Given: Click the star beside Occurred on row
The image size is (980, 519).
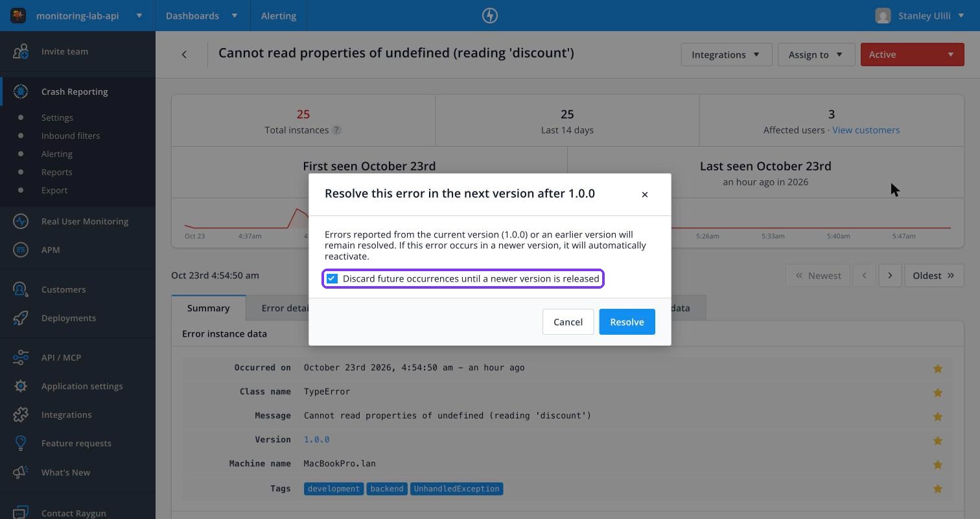Looking at the screenshot, I should tap(937, 368).
